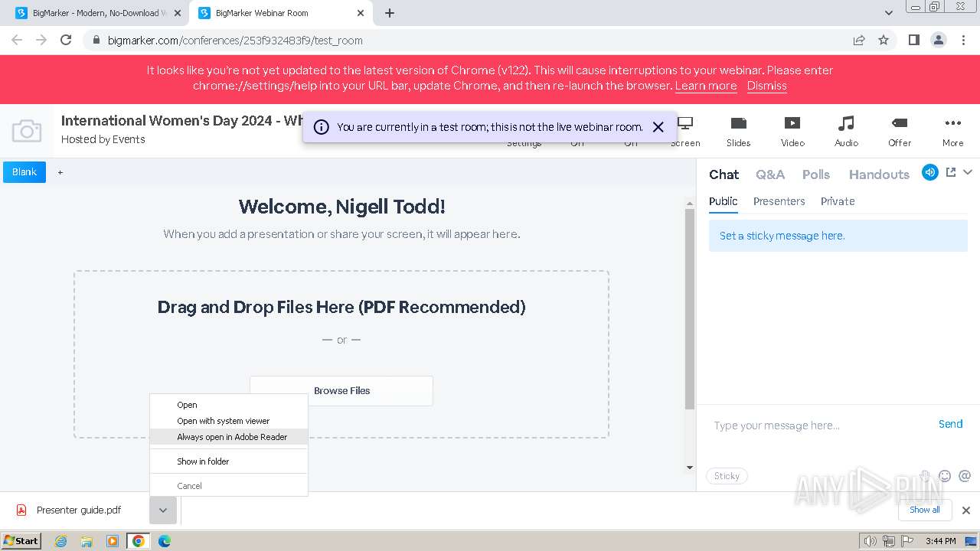Open Internet Explorer from the taskbar
Viewport: 980px width, 551px height.
pyautogui.click(x=61, y=541)
